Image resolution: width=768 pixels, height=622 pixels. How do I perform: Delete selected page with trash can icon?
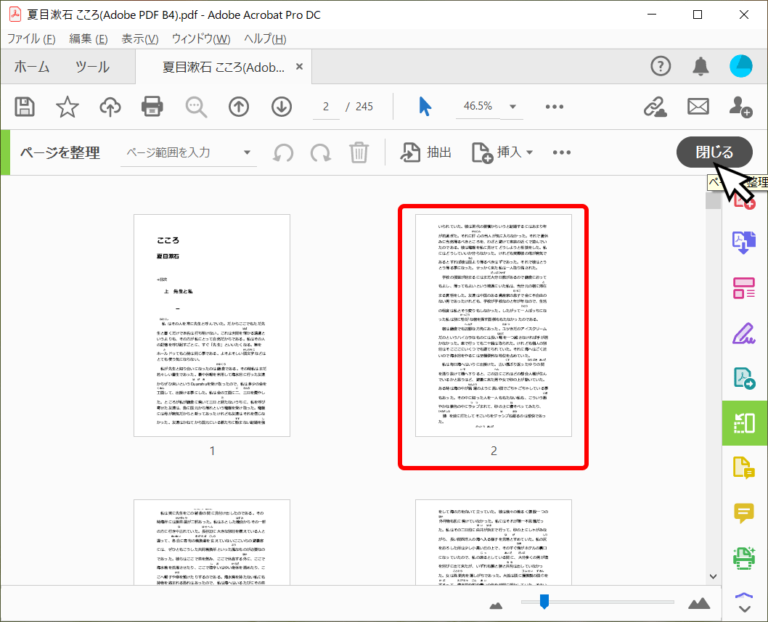(x=359, y=152)
